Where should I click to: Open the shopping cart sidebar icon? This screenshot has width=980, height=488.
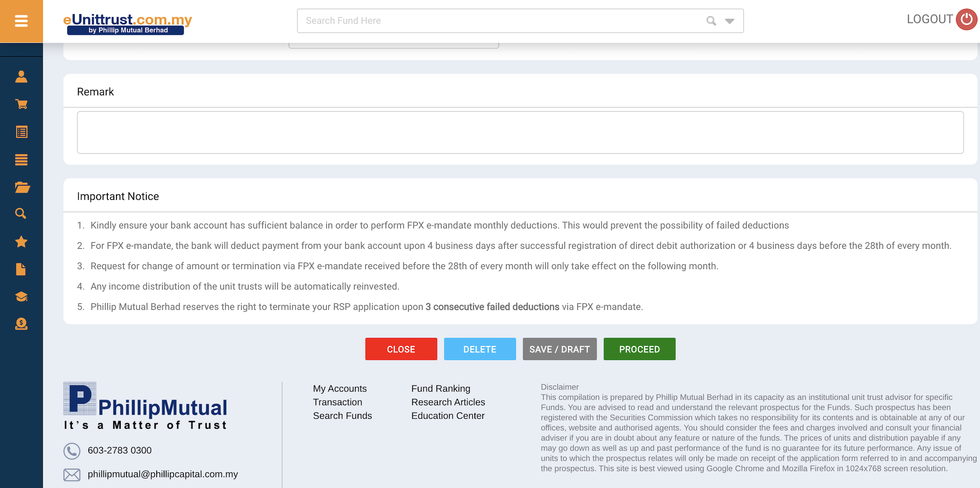click(21, 104)
